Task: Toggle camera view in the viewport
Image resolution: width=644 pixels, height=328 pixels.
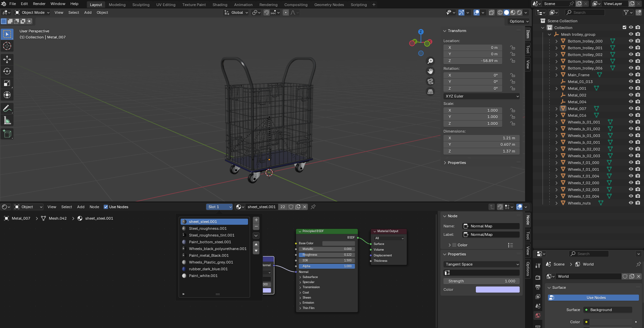Action: click(430, 81)
